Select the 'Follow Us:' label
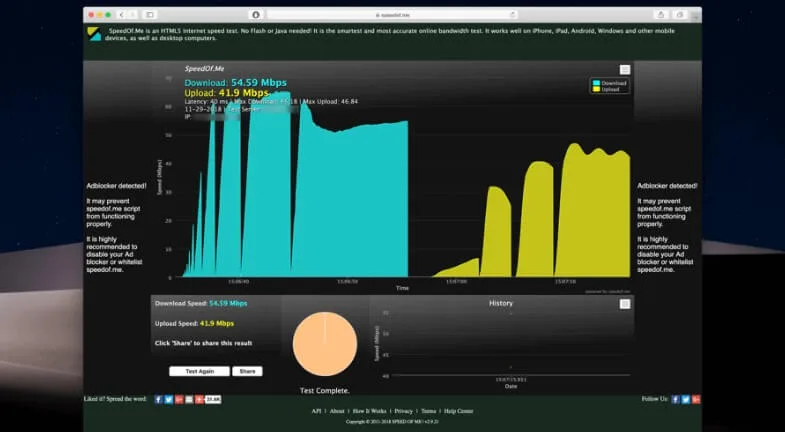Viewport: 785px width, 432px height. click(655, 399)
